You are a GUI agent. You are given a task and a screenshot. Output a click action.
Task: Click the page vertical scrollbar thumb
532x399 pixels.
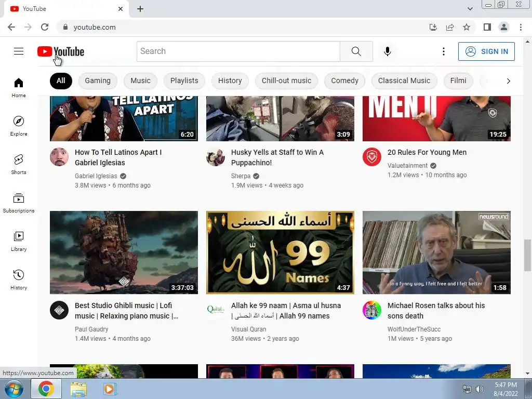[527, 255]
